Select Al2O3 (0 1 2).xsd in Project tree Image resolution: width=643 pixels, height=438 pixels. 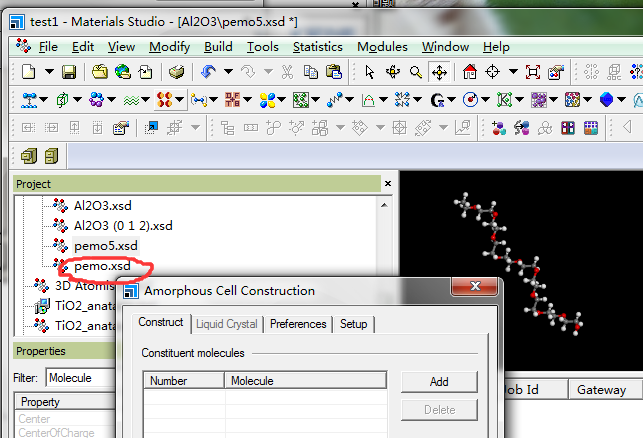[x=123, y=226]
